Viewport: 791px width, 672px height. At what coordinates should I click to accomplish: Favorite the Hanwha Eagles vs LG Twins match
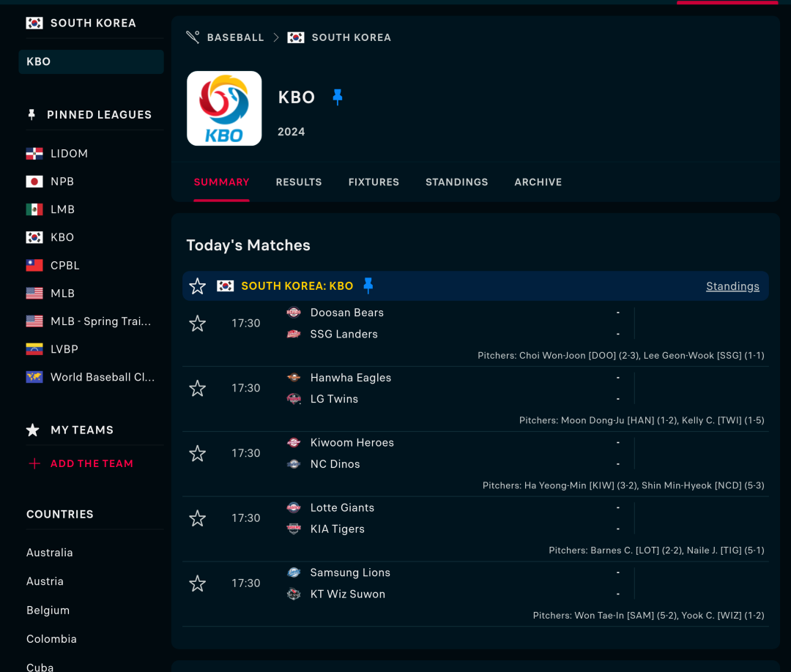tap(197, 388)
